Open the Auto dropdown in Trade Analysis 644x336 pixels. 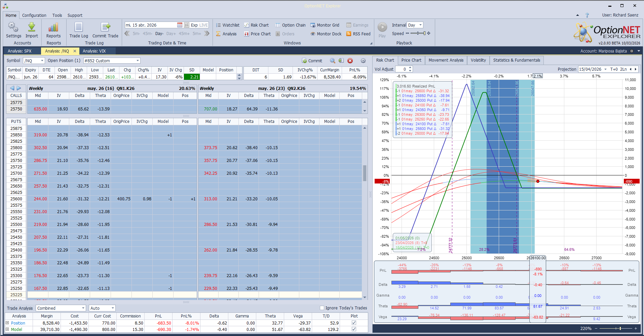113,308
